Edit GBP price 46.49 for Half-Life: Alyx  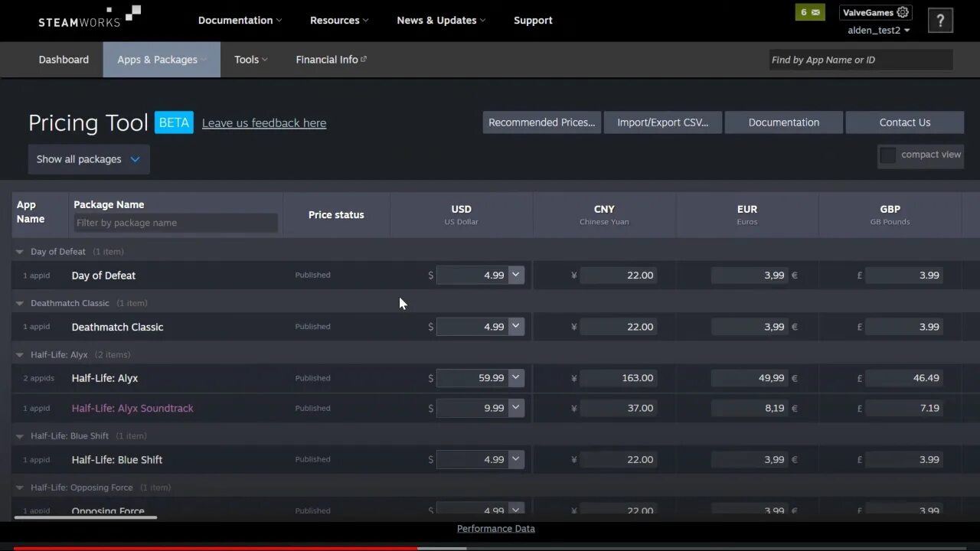[904, 378]
